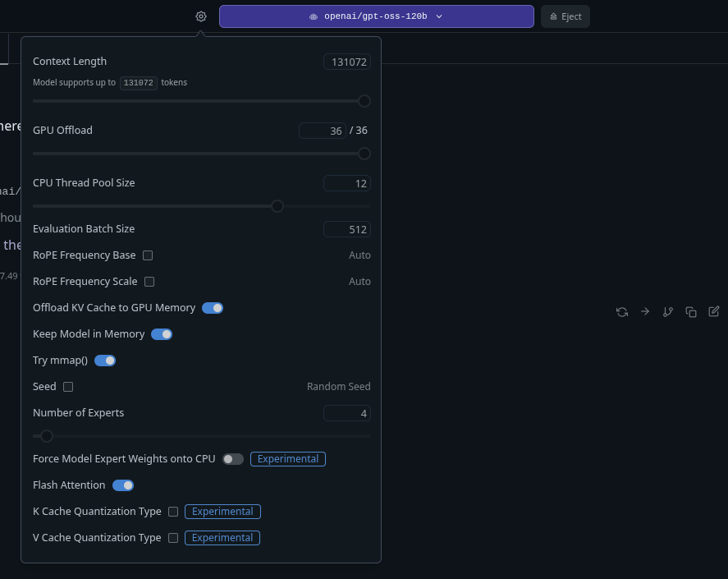Turn off Flash Attention
The width and height of the screenshot is (728, 579).
coord(123,485)
